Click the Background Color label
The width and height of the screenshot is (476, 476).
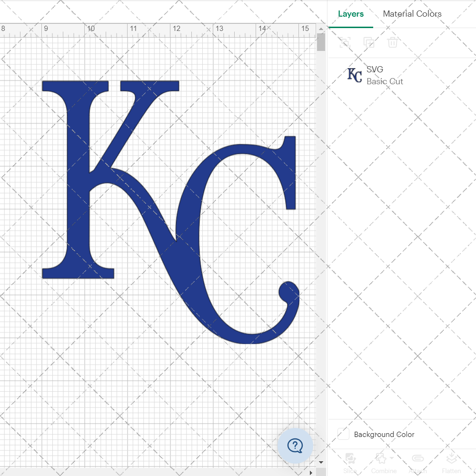pos(384,435)
